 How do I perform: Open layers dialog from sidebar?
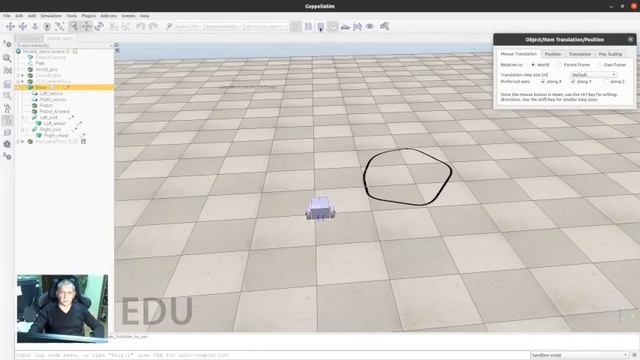[x=7, y=133]
